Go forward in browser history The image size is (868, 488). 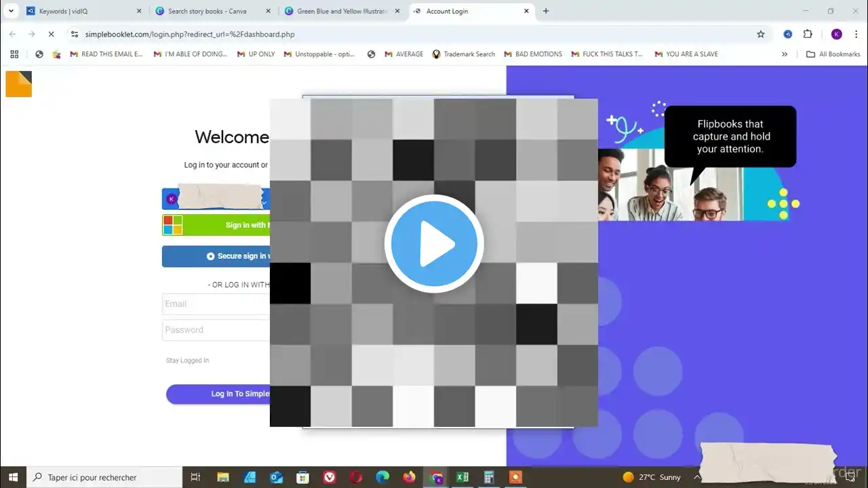coord(31,34)
